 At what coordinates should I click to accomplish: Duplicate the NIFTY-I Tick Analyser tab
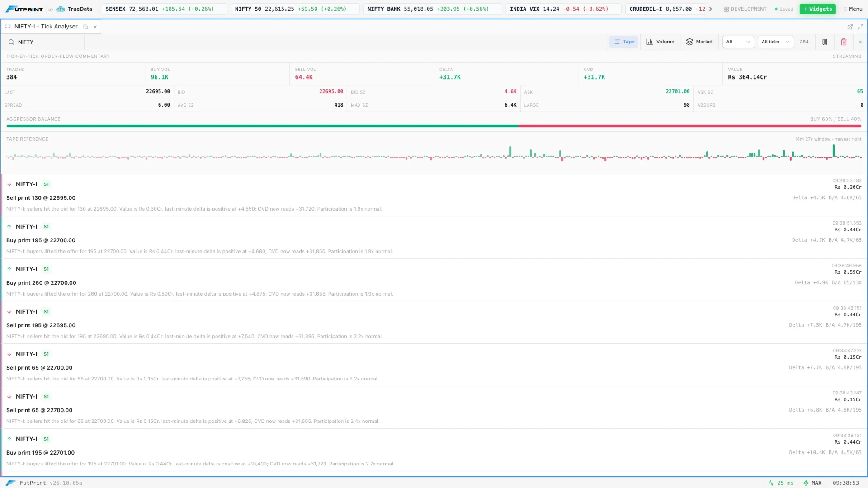pyautogui.click(x=86, y=27)
